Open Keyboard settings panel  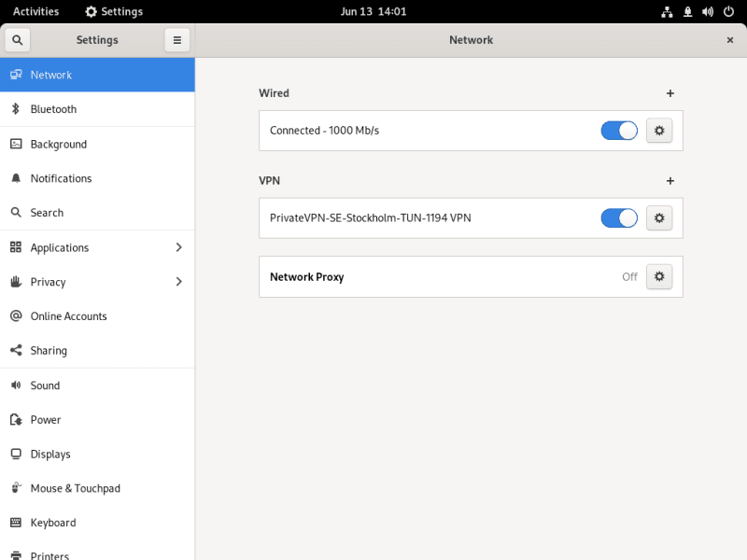pos(97,523)
